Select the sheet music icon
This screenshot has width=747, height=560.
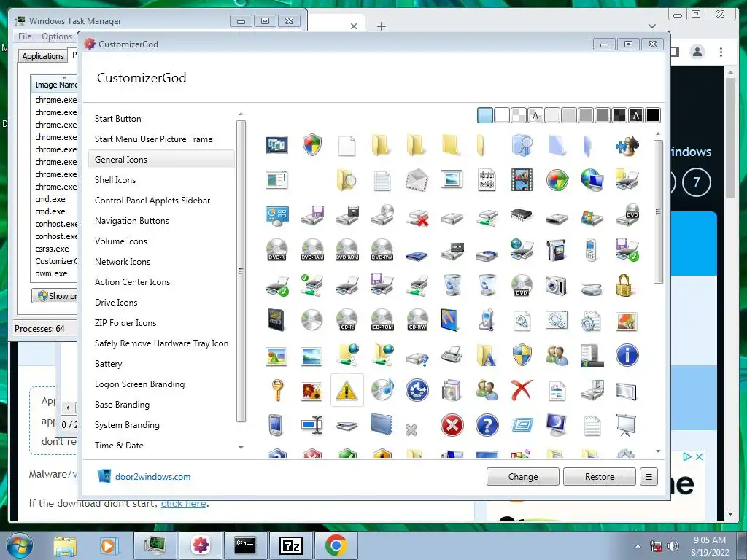point(487,181)
